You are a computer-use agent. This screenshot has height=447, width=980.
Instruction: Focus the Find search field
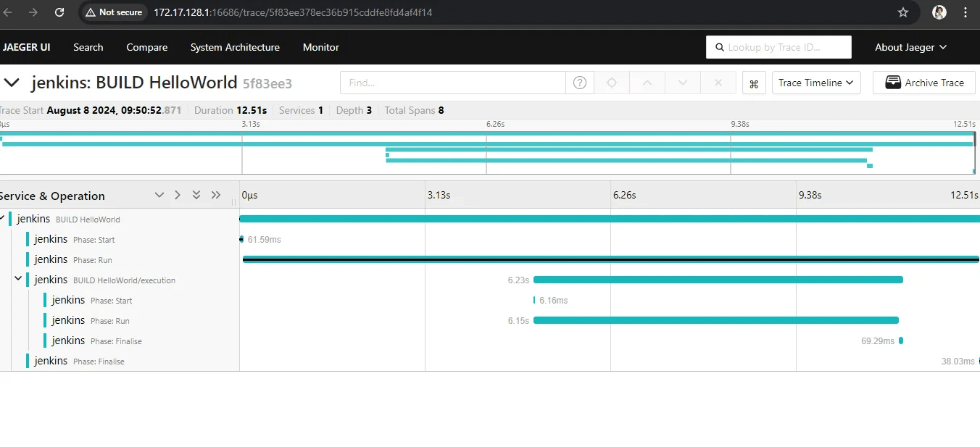point(453,83)
